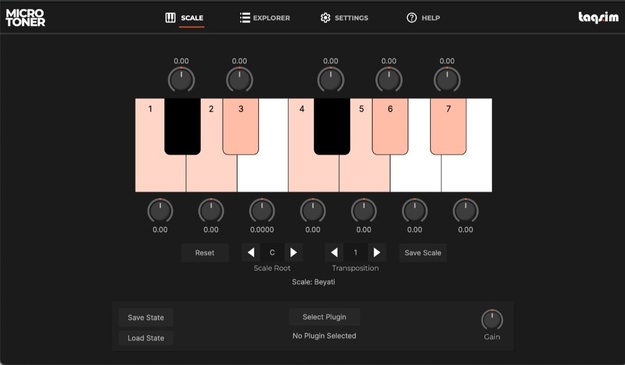Click the taqsim brand logo
This screenshot has width=625, height=365.
[598, 17]
